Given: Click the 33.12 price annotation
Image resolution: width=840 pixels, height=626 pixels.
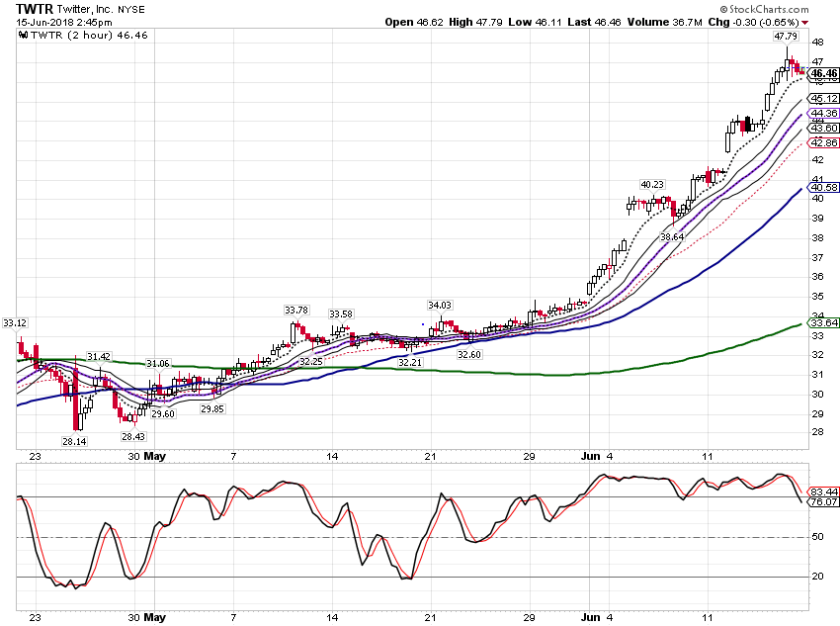Looking at the screenshot, I should pos(15,322).
